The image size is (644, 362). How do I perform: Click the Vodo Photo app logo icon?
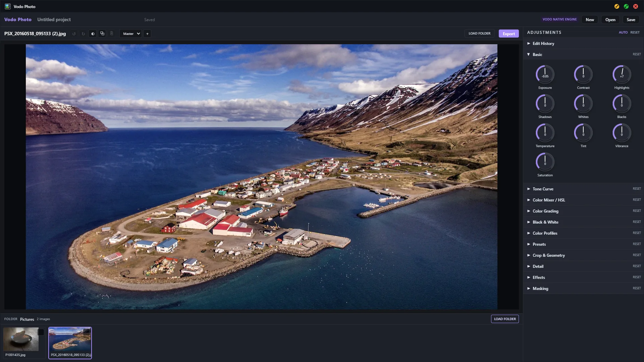click(x=7, y=6)
